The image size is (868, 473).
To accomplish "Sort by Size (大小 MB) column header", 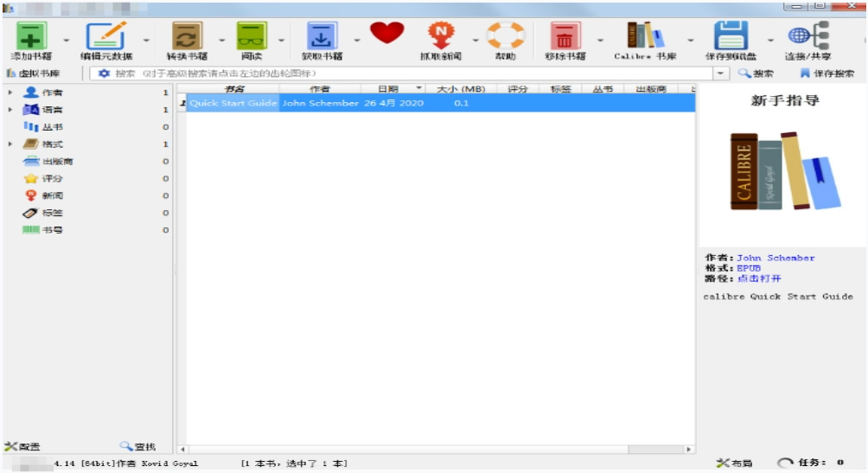I will 461,88.
